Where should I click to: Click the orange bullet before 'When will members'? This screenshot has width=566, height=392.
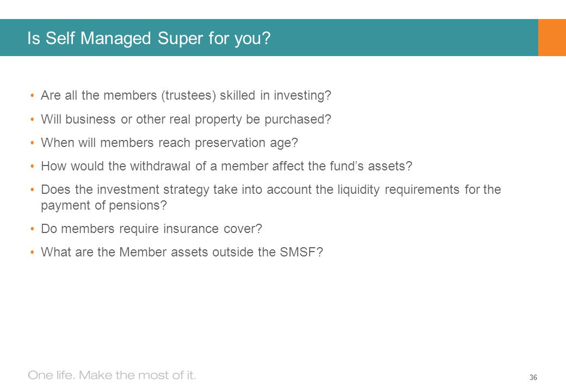point(33,143)
